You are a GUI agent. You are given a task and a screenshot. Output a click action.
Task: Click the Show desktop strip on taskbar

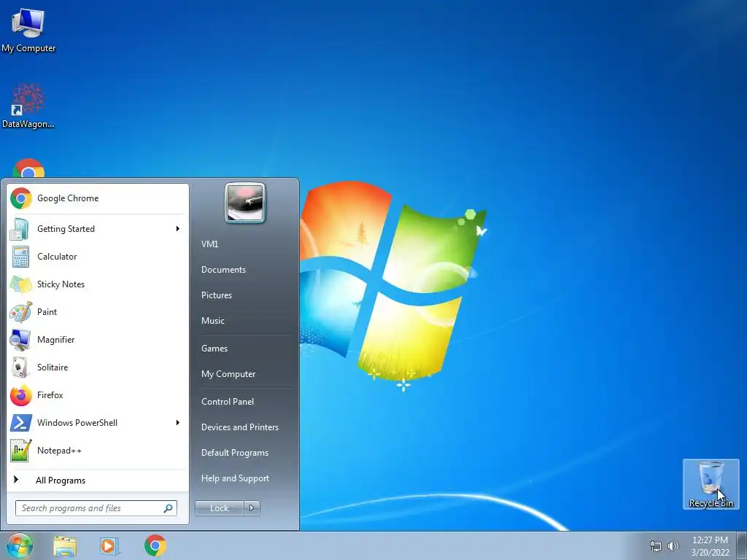click(x=742, y=546)
